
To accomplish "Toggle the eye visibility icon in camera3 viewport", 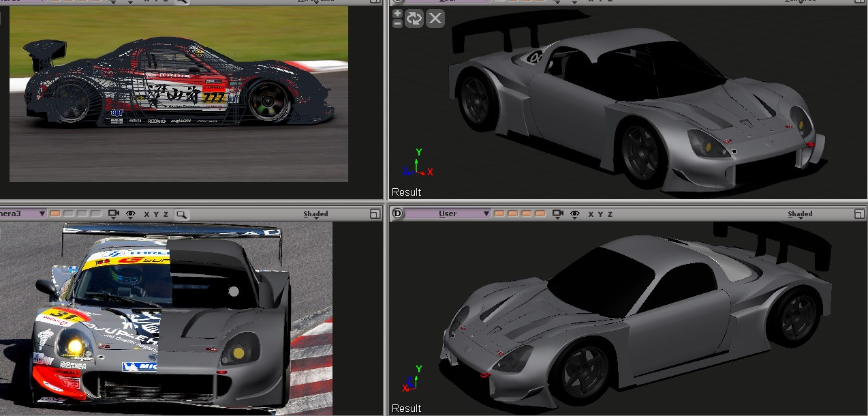I will point(131,214).
